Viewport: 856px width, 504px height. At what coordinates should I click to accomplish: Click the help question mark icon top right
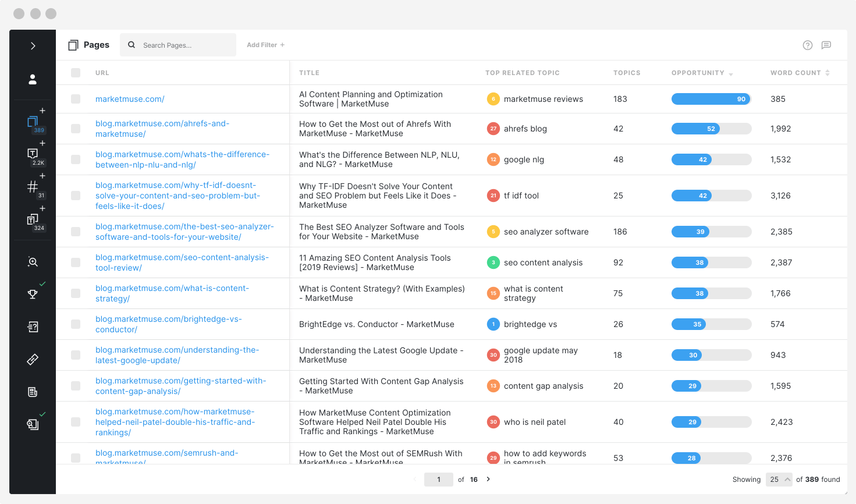tap(808, 45)
